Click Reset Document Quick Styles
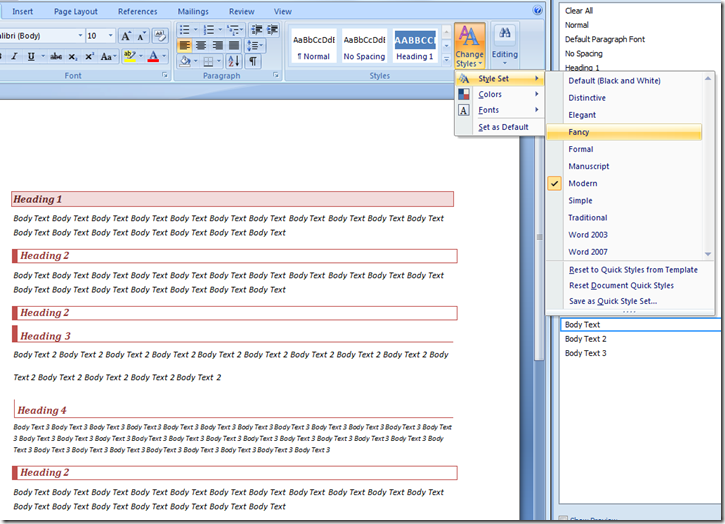 pos(621,285)
